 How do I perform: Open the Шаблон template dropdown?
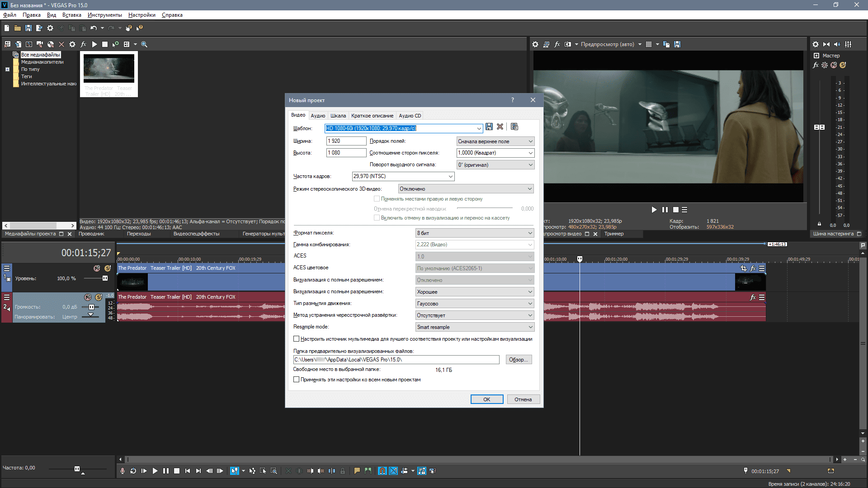pos(479,128)
